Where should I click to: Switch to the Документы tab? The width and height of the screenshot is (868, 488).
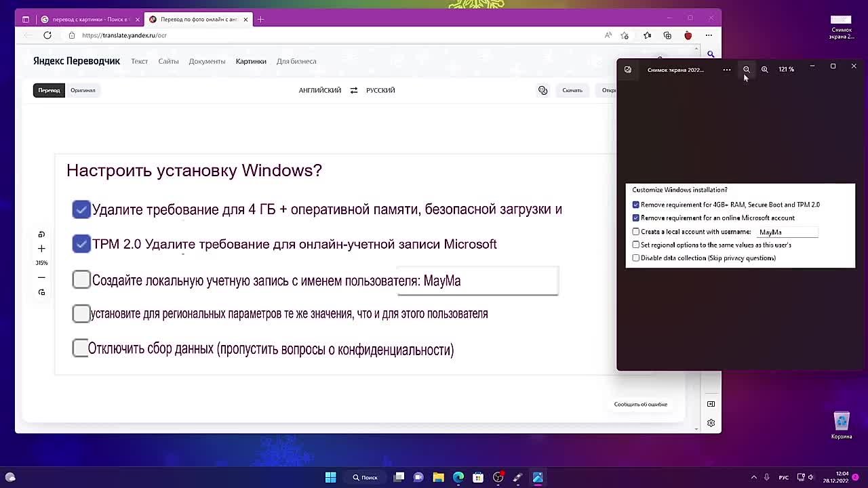point(207,61)
